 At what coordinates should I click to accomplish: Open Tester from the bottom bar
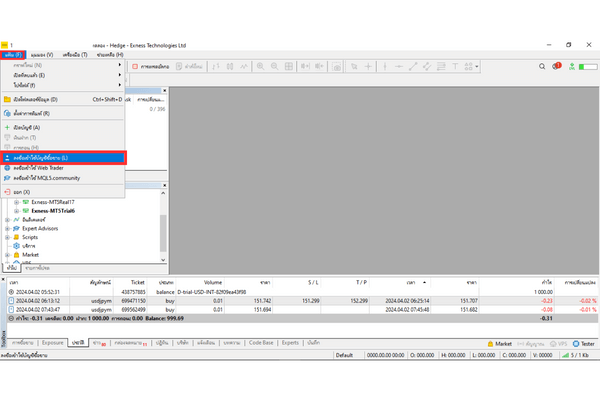[x=578, y=343]
